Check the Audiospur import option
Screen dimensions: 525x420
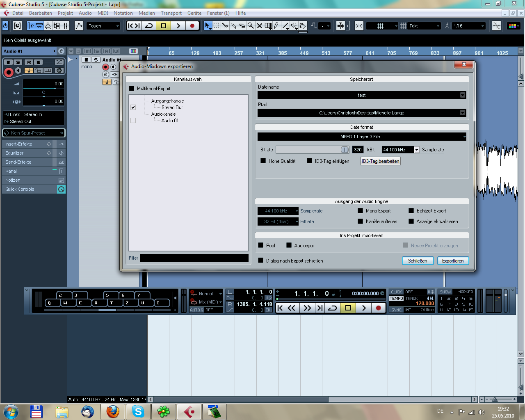click(x=289, y=245)
